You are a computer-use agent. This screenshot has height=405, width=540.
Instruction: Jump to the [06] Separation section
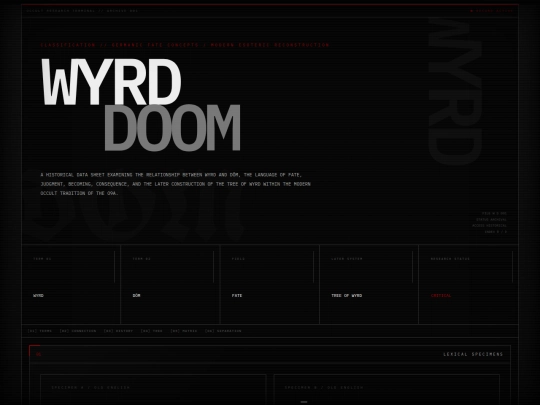coord(223,331)
